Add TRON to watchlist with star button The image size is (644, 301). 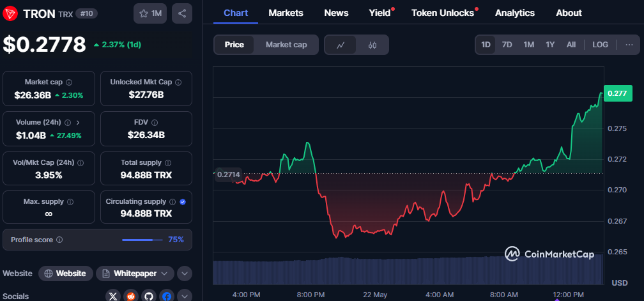pos(150,13)
